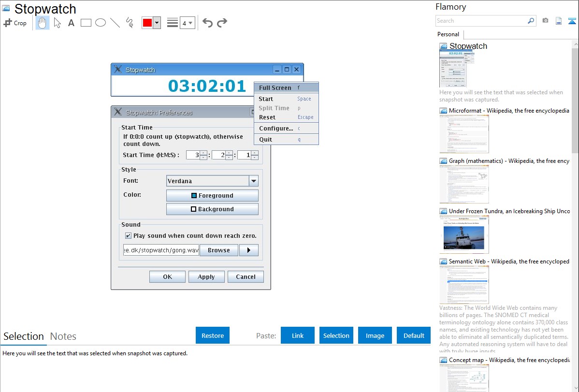Click the sound preview play arrow button
Screen dimensions: 579x392
pos(248,250)
